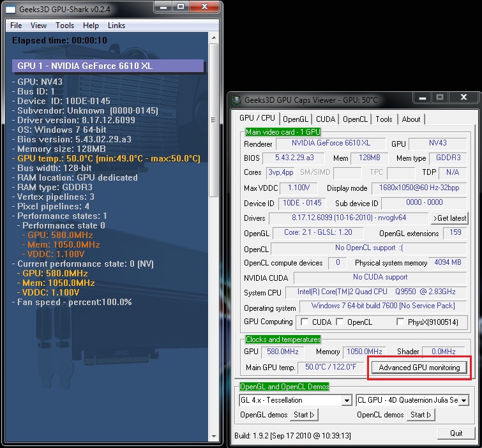Select the GPU 1 - NVIDIA GeForce 6610 XL header
This screenshot has width=482, height=448.
tap(108, 66)
